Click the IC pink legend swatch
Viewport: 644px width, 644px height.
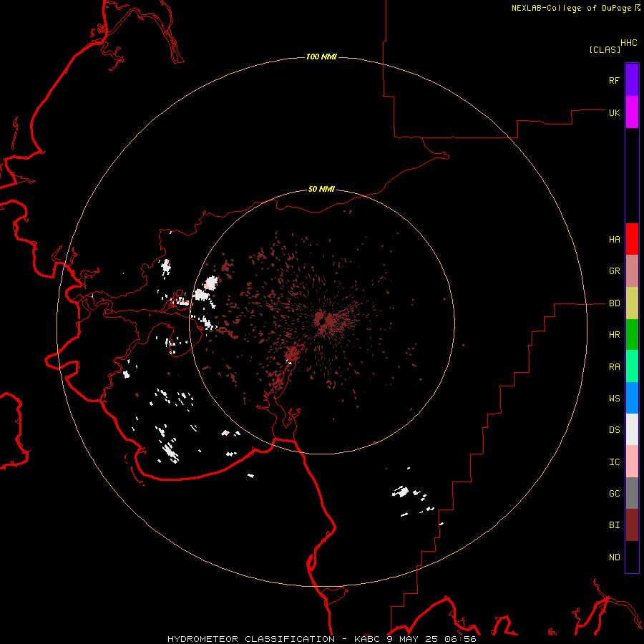pyautogui.click(x=632, y=462)
